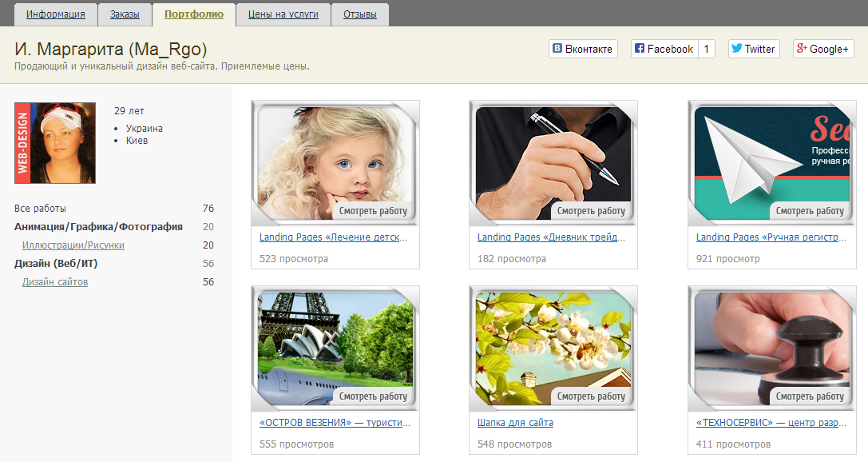Switch to the Заказы tab
This screenshot has height=462, width=868.
(x=124, y=14)
